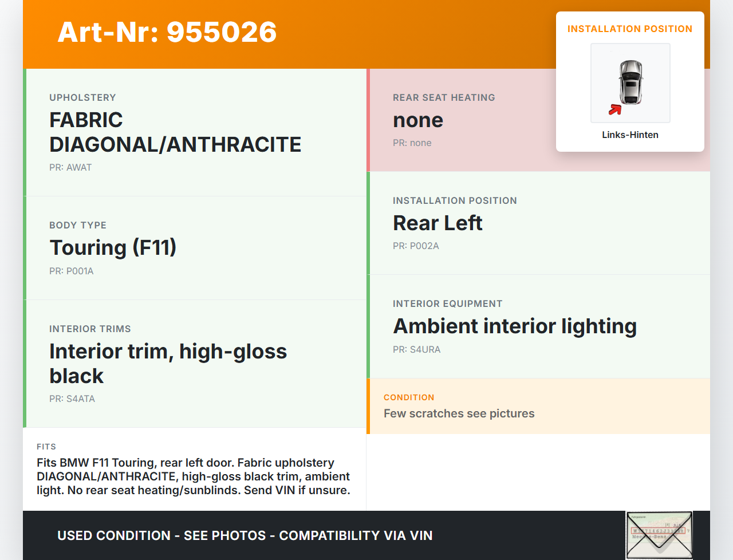Image resolution: width=733 pixels, height=560 pixels.
Task: Select the Rear Left position value
Action: pyautogui.click(x=438, y=223)
